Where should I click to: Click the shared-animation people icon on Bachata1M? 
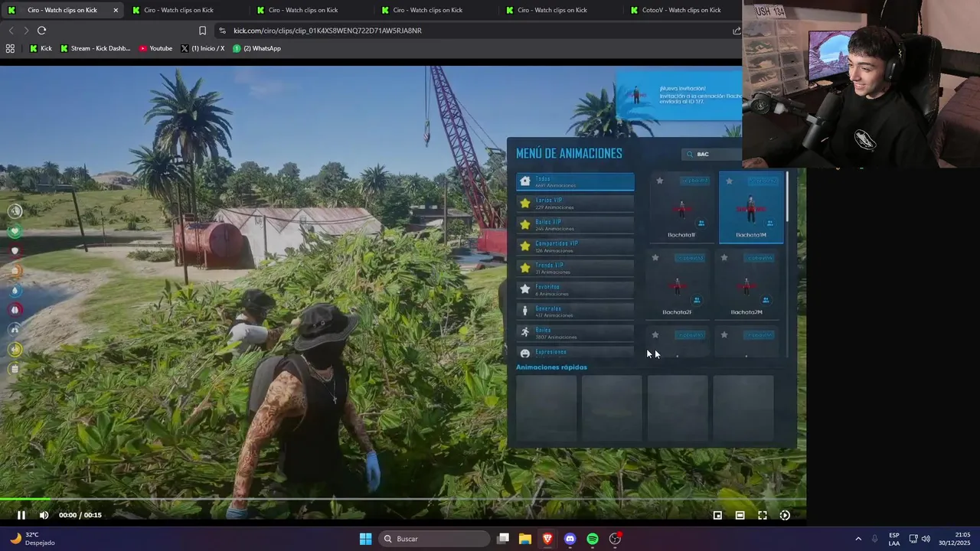[770, 223]
